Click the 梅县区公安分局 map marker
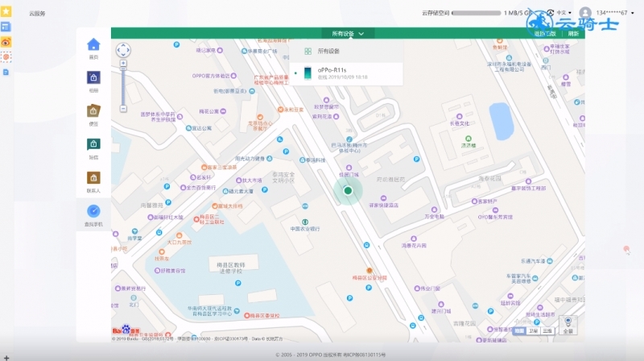This screenshot has height=361, width=644. click(x=369, y=271)
